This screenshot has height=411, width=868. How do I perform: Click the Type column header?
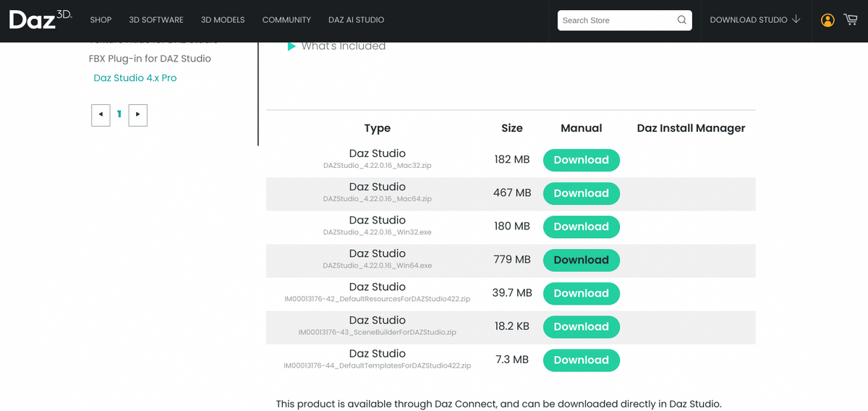click(x=378, y=129)
